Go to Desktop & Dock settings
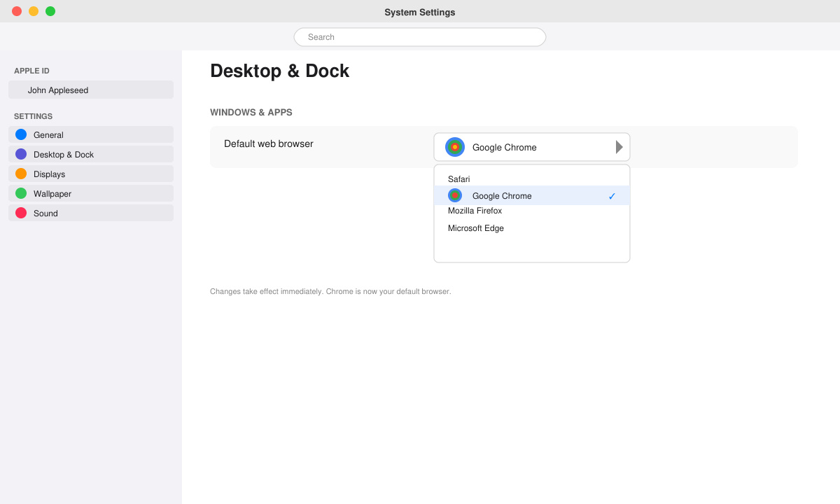840x504 pixels. pyautogui.click(x=91, y=154)
